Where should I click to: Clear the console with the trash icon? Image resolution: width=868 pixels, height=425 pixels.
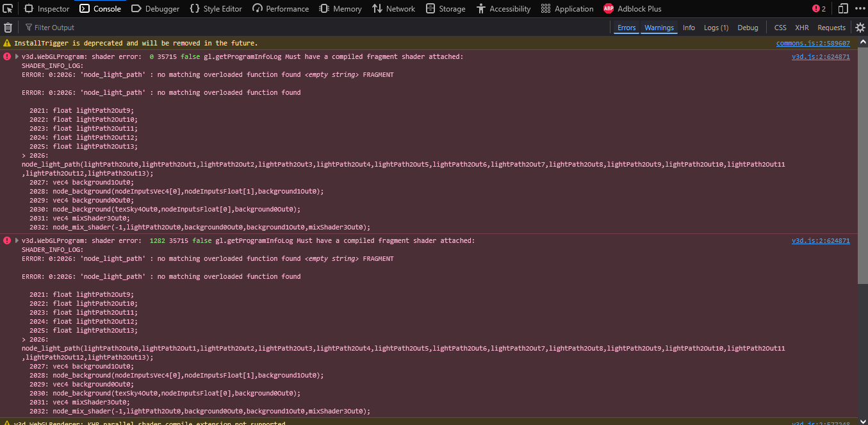click(8, 28)
